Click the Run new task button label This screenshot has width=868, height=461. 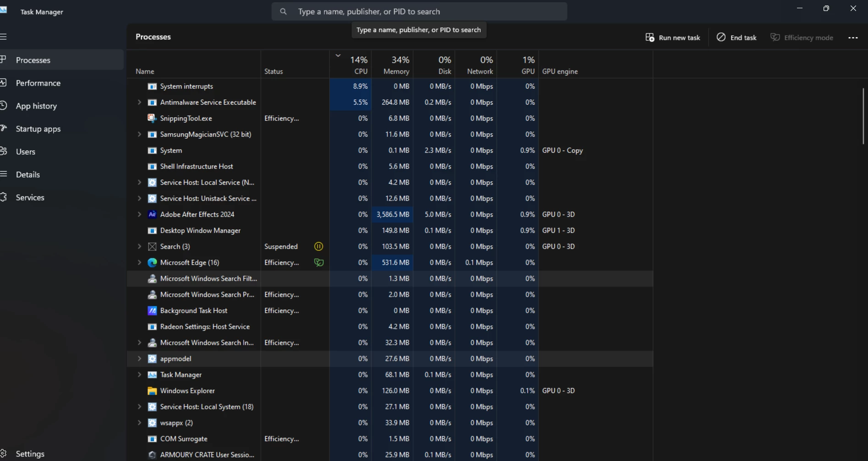coord(679,38)
